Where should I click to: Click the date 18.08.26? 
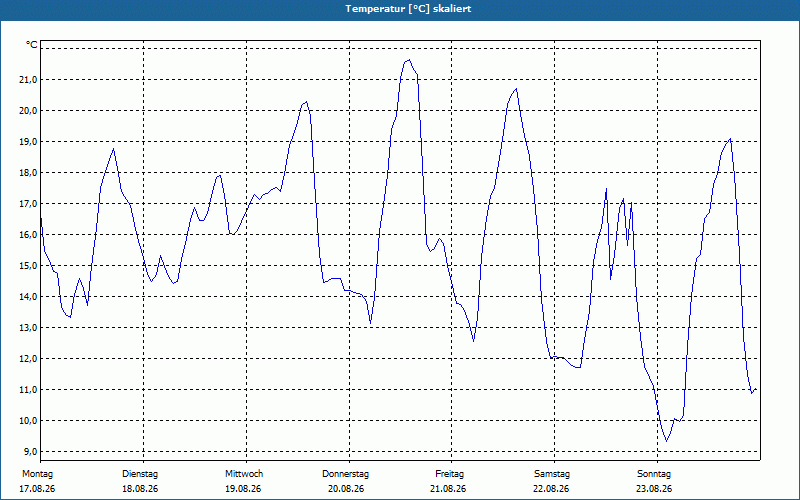click(140, 489)
